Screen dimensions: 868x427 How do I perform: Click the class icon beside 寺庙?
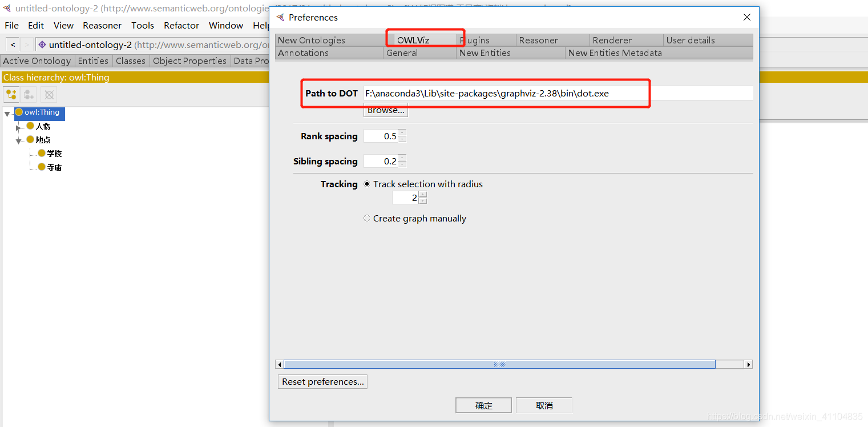(x=42, y=167)
